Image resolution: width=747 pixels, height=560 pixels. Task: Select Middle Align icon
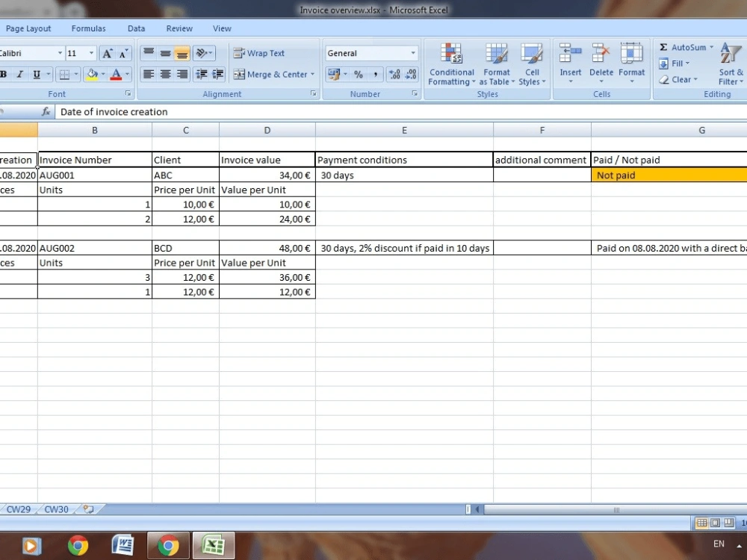click(x=165, y=53)
